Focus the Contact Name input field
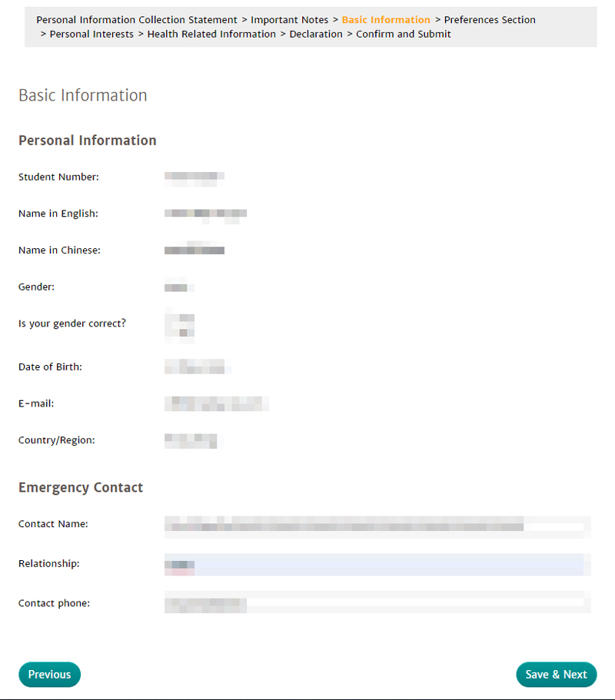 [377, 525]
